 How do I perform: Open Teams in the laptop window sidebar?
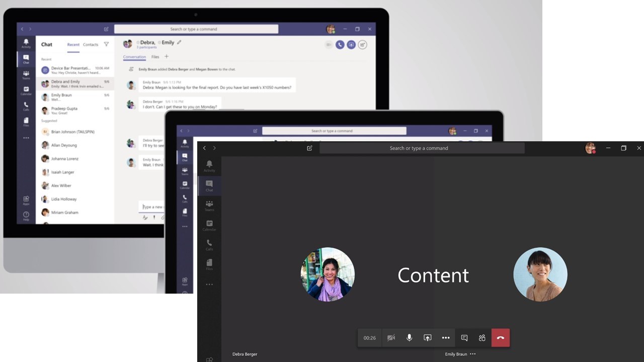coord(185,171)
